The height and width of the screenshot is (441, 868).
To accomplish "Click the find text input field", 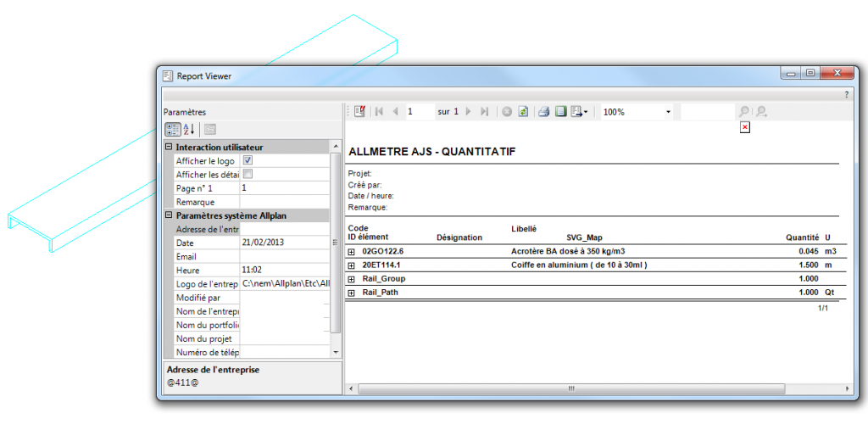I will [x=708, y=112].
